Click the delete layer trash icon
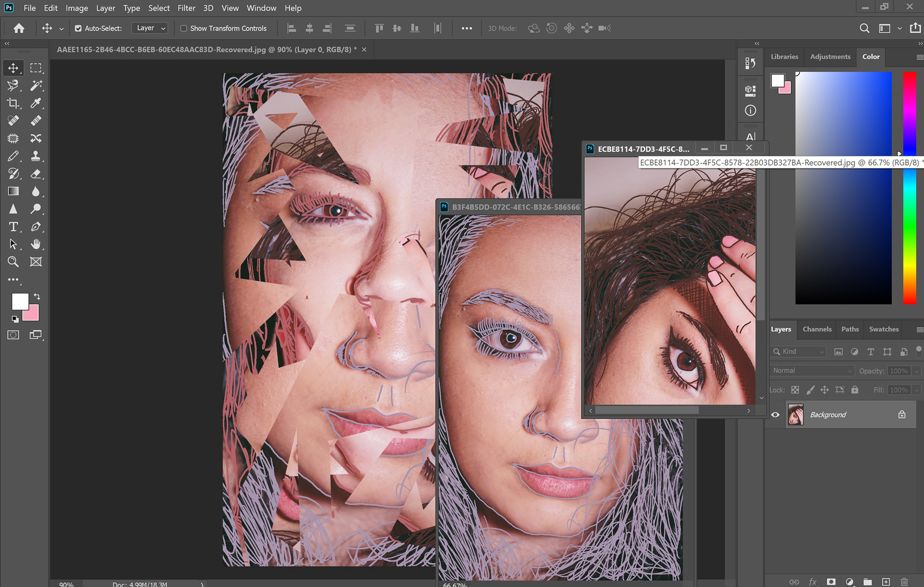 [x=904, y=582]
